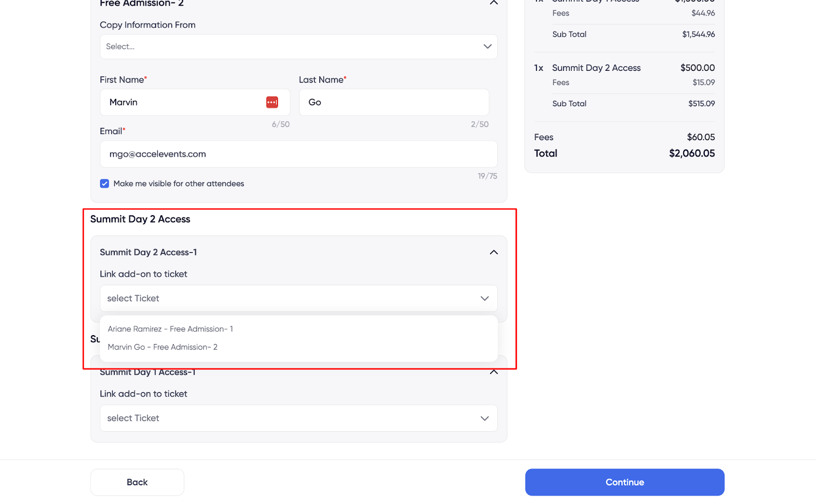Click the Email field with mgo@accelevents.com
Screen dimensions: 816x504
298,154
